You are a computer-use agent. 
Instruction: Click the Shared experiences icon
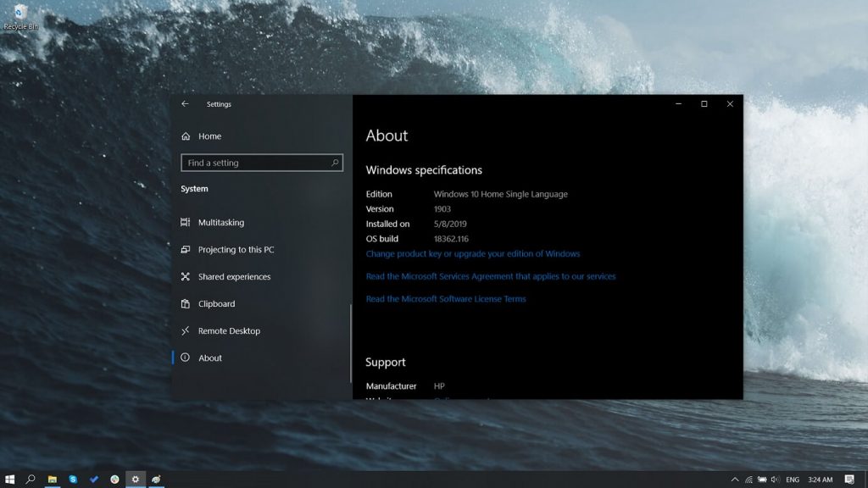click(186, 277)
